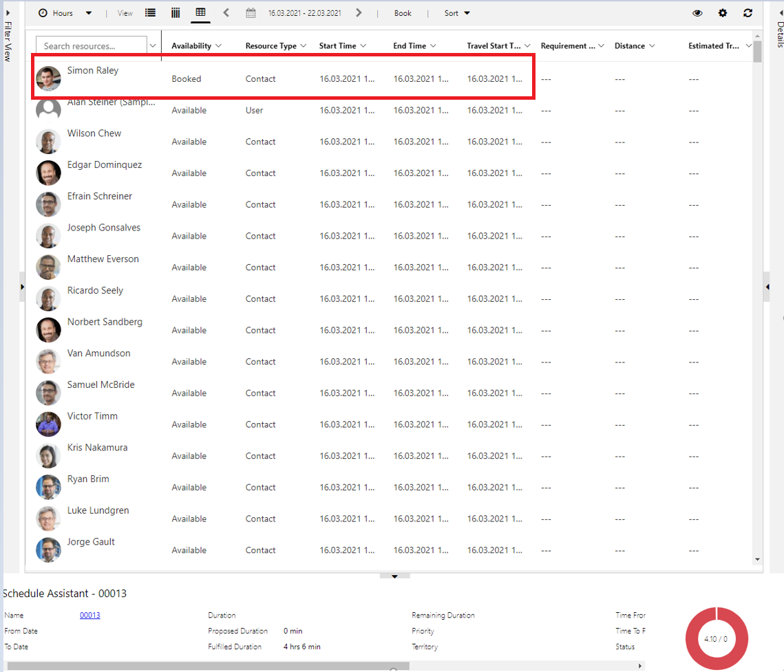Screen dimensions: 784x672
Task: Click the Book button
Action: [403, 13]
